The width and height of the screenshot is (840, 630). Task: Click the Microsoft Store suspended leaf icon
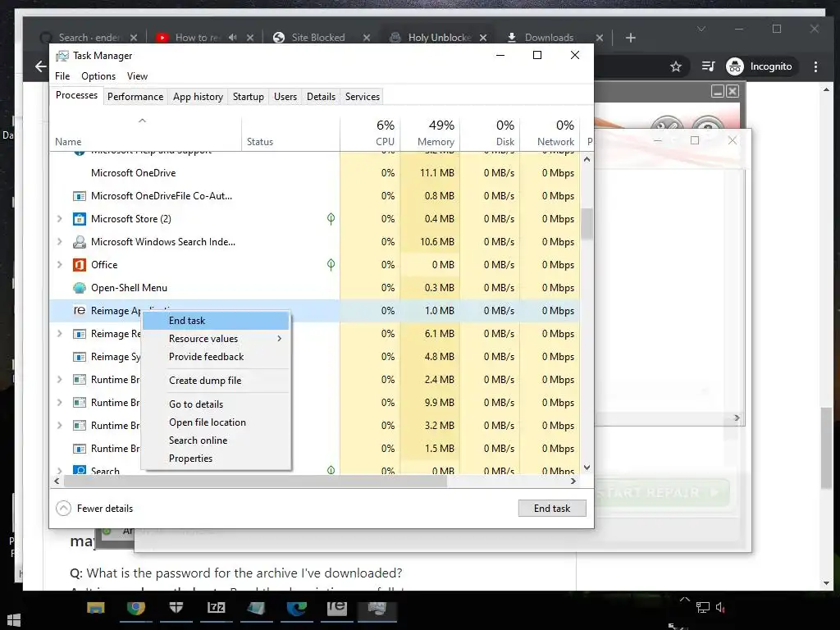pyautogui.click(x=331, y=218)
